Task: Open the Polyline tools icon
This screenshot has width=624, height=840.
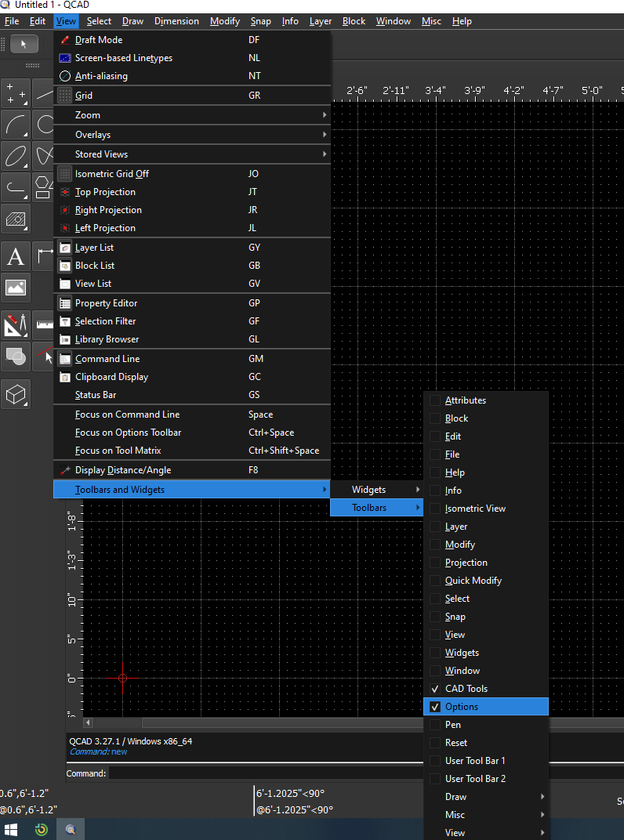Action: (16, 187)
